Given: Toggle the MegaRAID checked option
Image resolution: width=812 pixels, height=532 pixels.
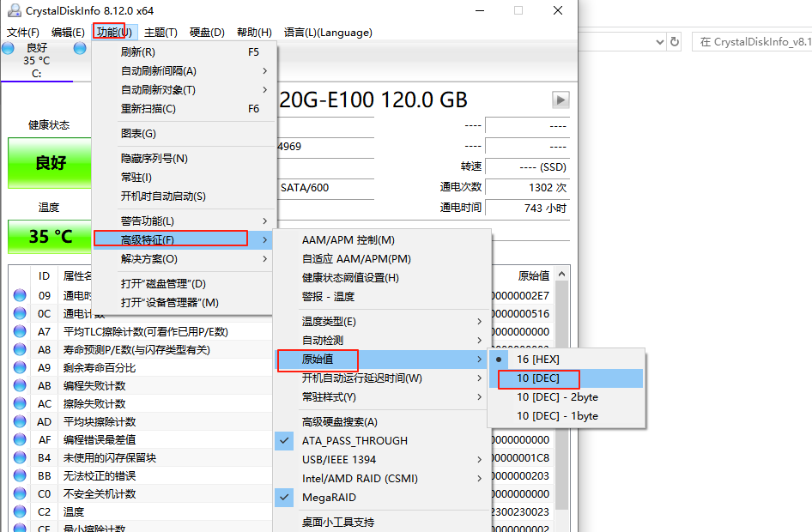Looking at the screenshot, I should pos(382,498).
